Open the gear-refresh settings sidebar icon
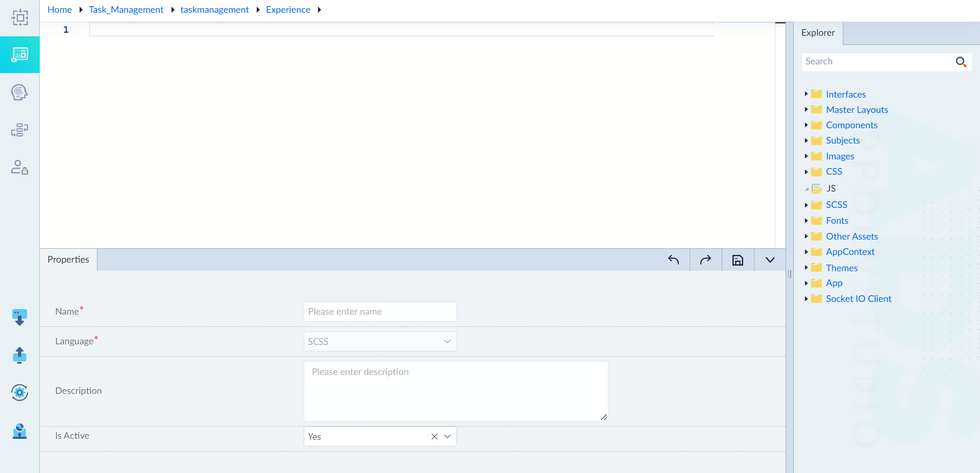The height and width of the screenshot is (473, 980). click(x=19, y=392)
